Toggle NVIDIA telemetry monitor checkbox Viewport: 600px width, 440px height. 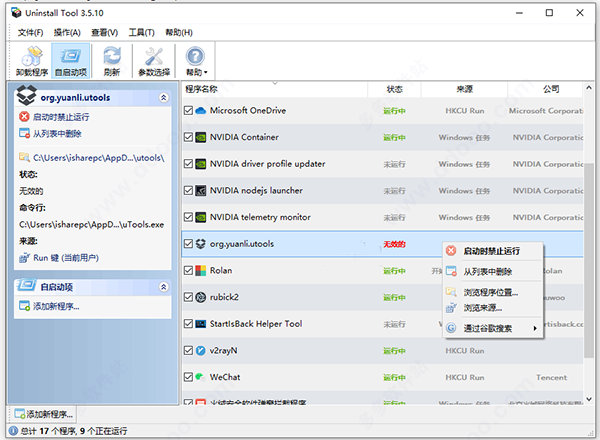188,217
